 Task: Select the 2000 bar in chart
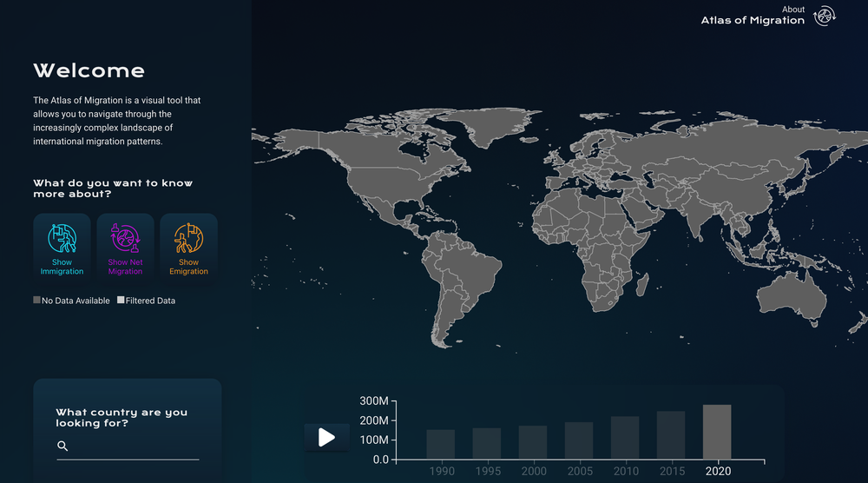pyautogui.click(x=532, y=442)
